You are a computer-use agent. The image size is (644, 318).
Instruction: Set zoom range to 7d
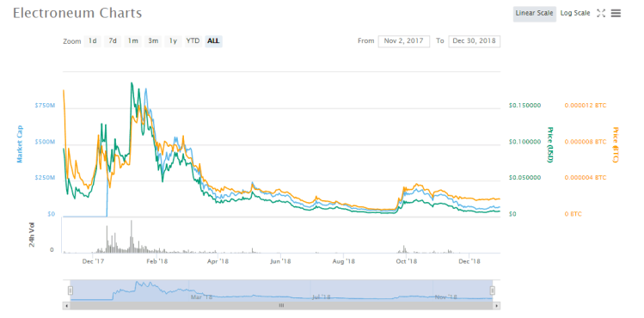click(113, 41)
